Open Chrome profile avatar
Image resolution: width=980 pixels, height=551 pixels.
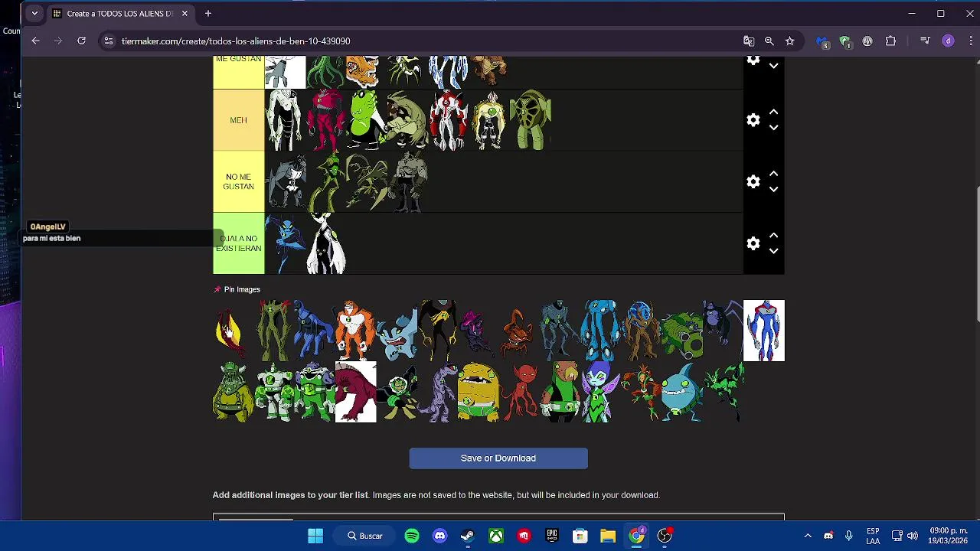(x=948, y=41)
